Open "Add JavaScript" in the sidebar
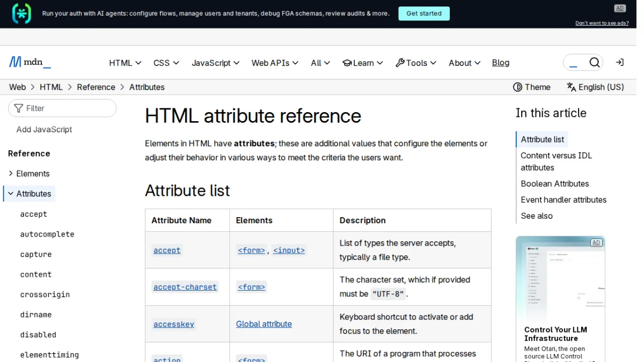 click(x=44, y=129)
